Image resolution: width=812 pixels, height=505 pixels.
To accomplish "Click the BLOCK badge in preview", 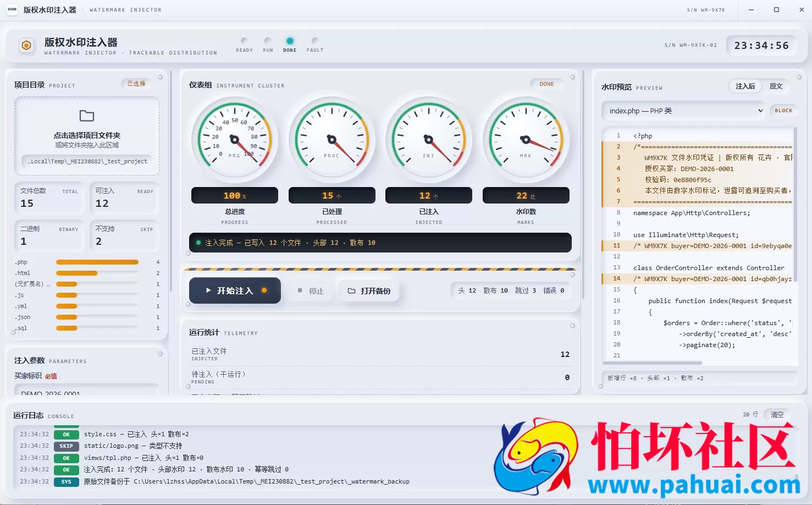I will (x=783, y=111).
